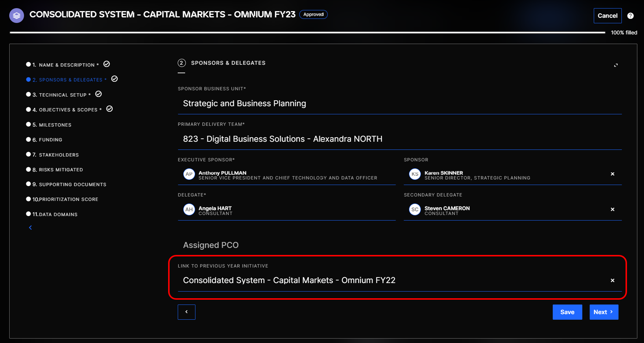Click the layered stack app logo icon

pos(17,16)
